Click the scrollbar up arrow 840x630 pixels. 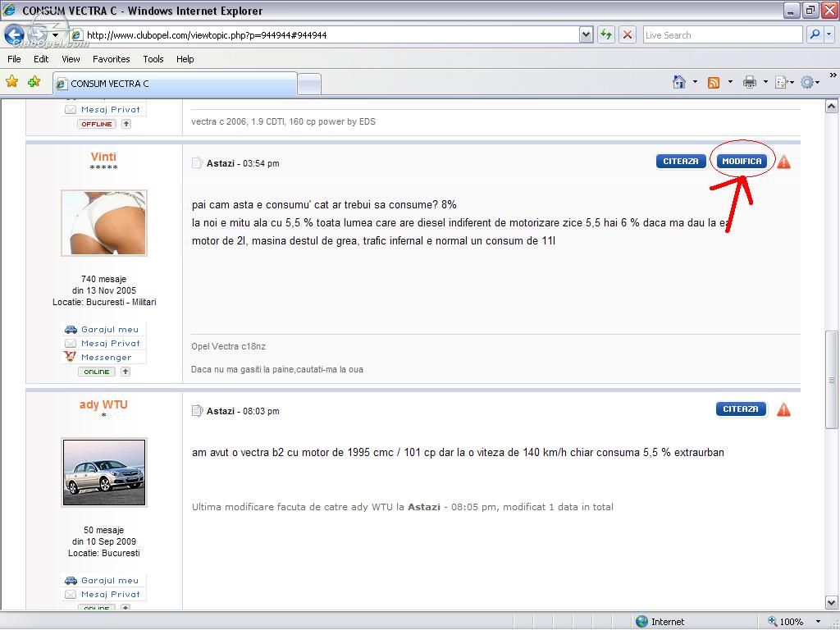832,106
